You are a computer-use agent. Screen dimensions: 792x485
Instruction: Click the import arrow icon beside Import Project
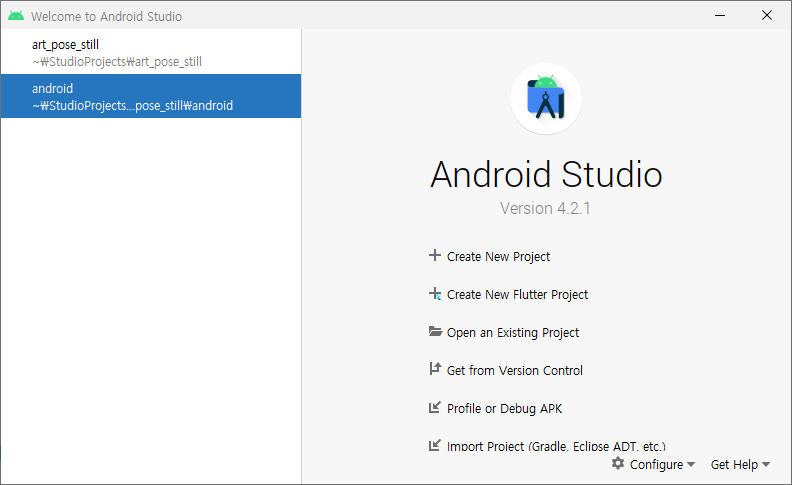coord(434,445)
